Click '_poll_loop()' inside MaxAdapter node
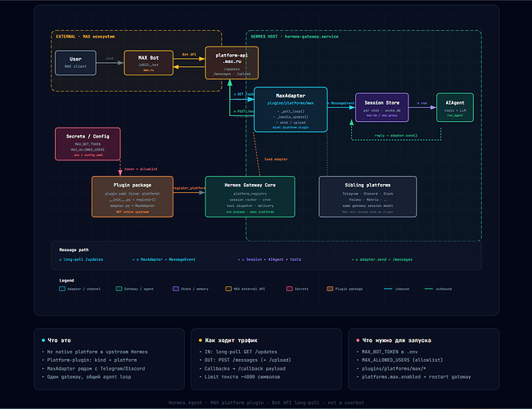Image resolution: width=532 pixels, height=409 pixels. click(x=292, y=111)
